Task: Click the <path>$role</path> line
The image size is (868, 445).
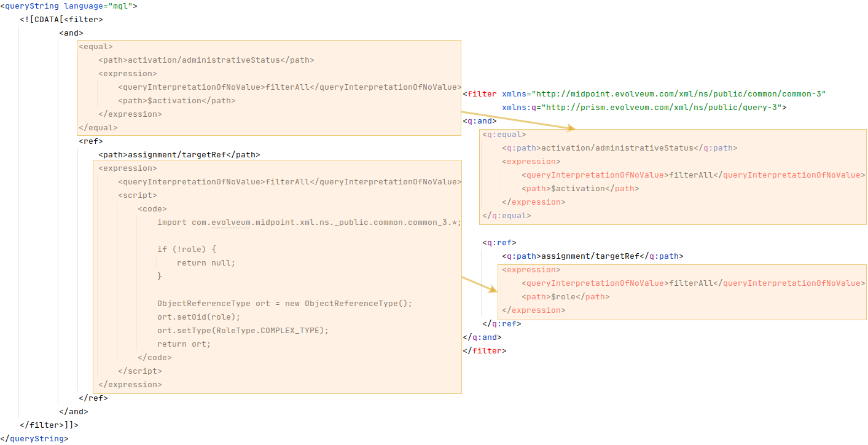Action: click(566, 297)
